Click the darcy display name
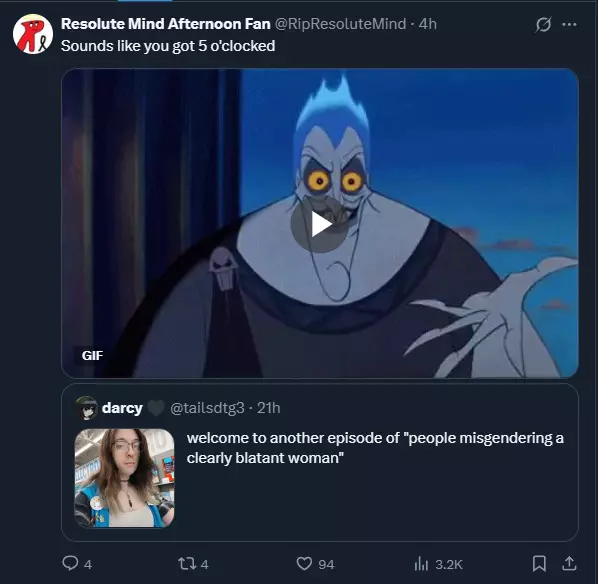This screenshot has height=584, width=598. pyautogui.click(x=122, y=408)
